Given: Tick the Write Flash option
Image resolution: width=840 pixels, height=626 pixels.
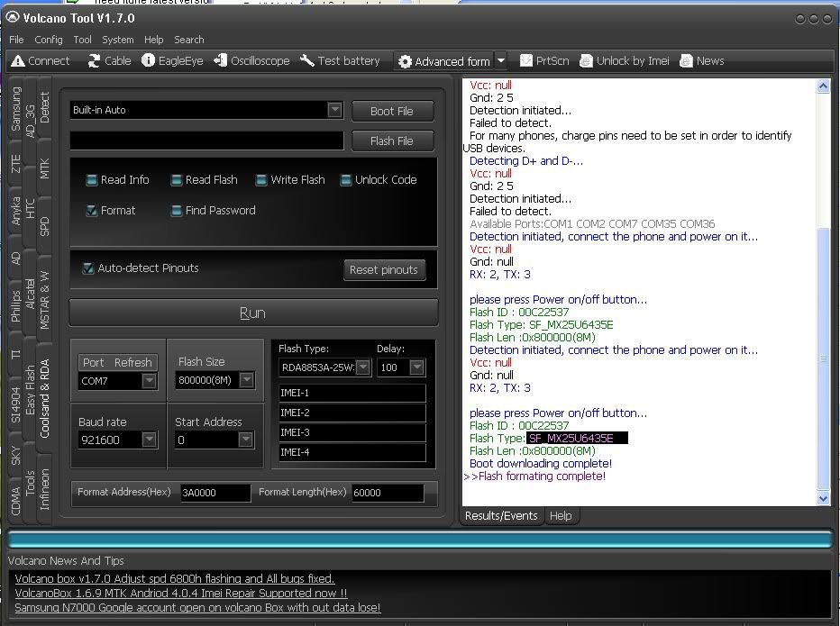Looking at the screenshot, I should pyautogui.click(x=260, y=180).
